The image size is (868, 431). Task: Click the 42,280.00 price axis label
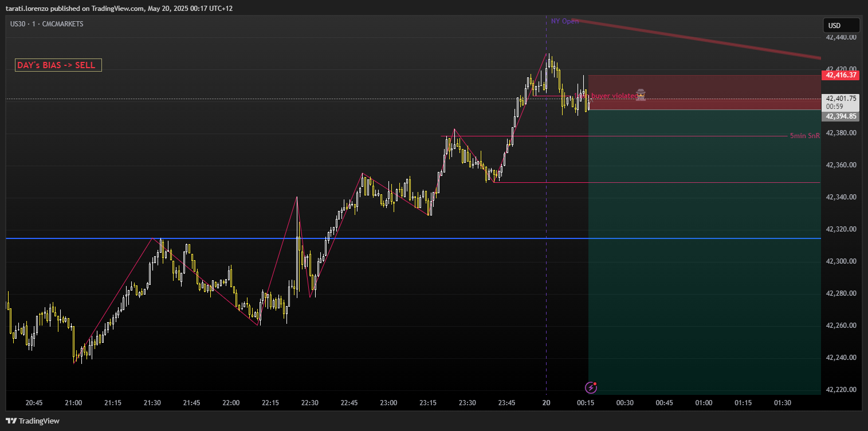[840, 293]
